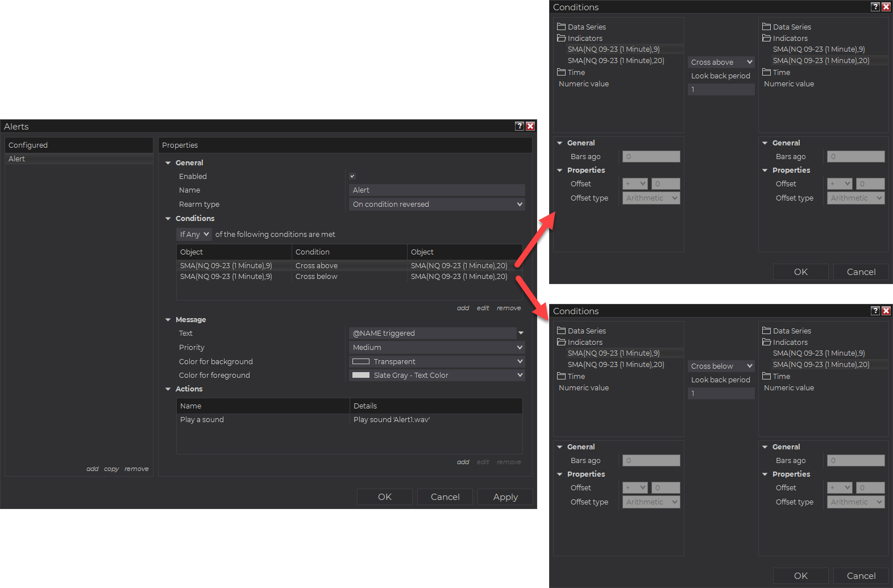Open the Cross below condition dropdown
893x588 pixels.
coord(721,366)
